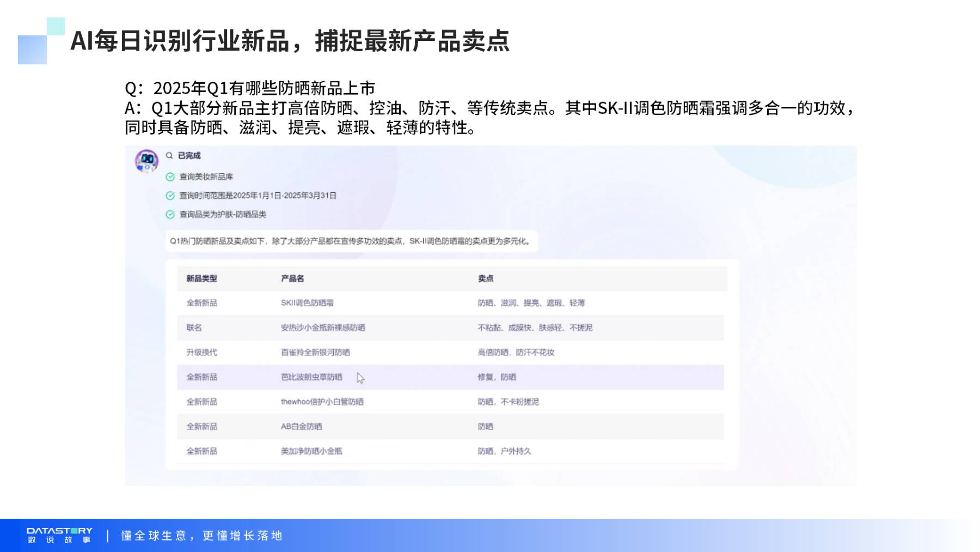The width and height of the screenshot is (980, 552).
Task: Open the 美加净防晒小金瓶 entry
Action: pos(311,451)
